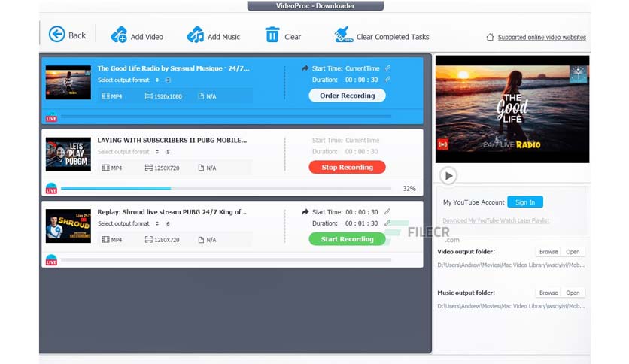Stop recording the PUBG MOBILE stream
Screen dimensions: 629x364
point(347,168)
